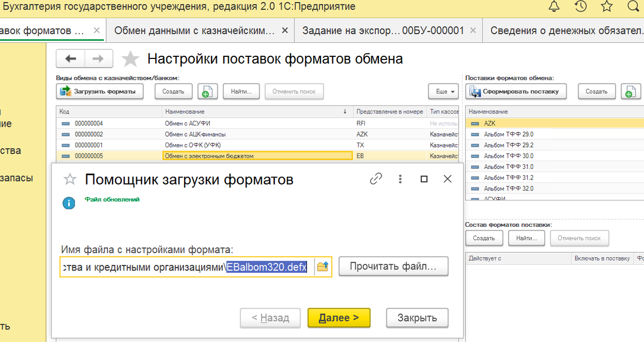Copy the selected delivery with the plus icon at the right edge
644x342 pixels.
coord(632,92)
